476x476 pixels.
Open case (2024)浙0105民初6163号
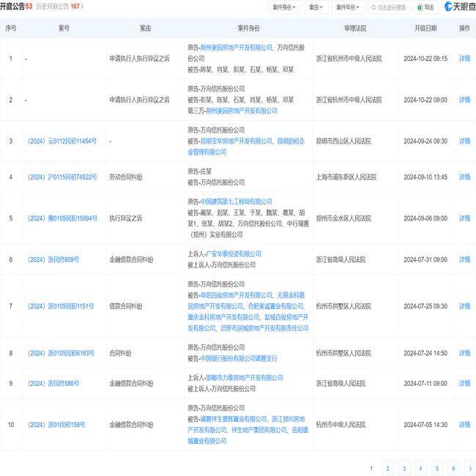[x=61, y=353]
